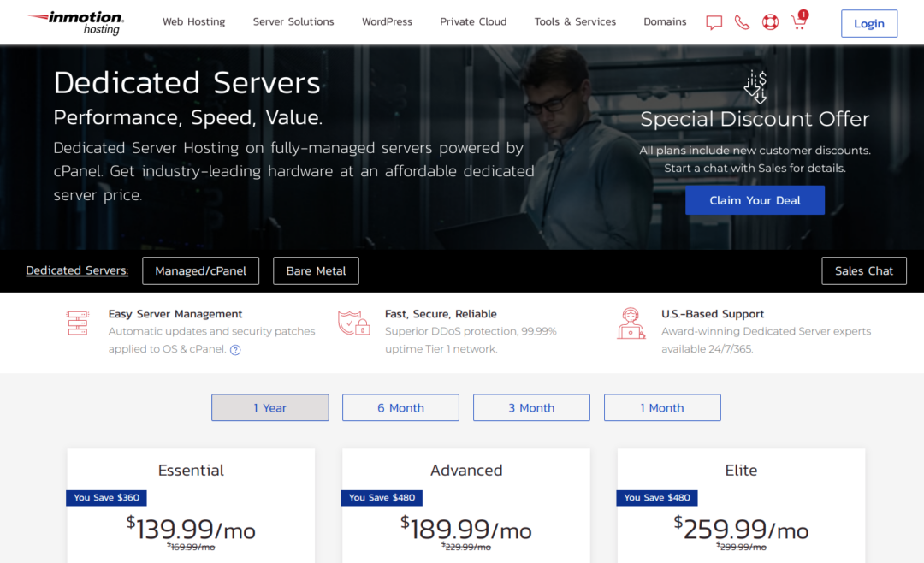Click the Easy Server Management heading
Viewport: 924px width, 563px height.
point(175,314)
